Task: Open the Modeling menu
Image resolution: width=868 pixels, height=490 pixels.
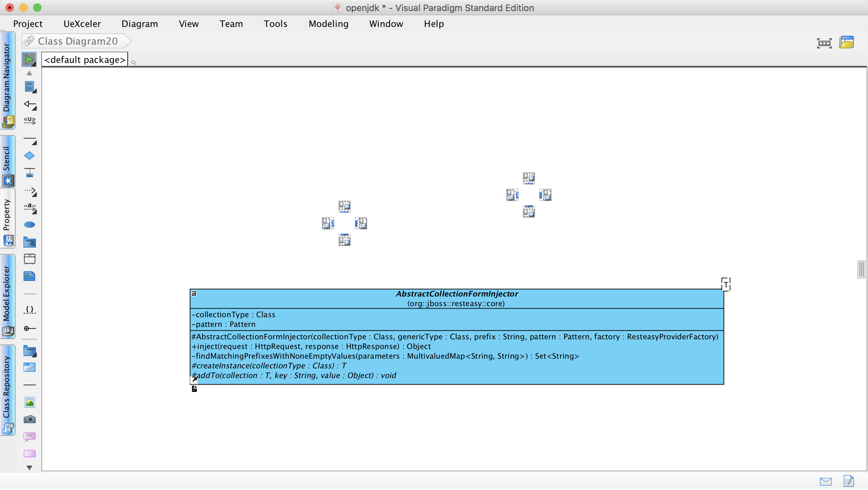Action: tap(328, 24)
